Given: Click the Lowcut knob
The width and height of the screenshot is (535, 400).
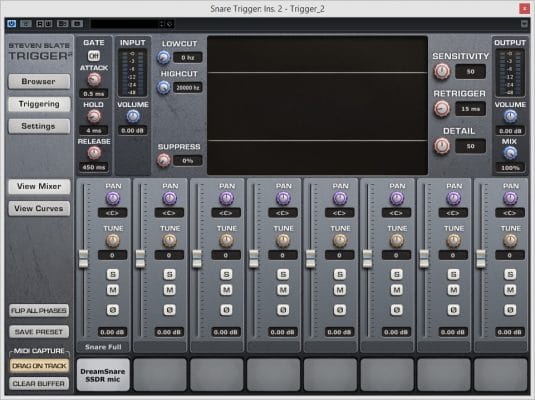Looking at the screenshot, I should pyautogui.click(x=163, y=57).
